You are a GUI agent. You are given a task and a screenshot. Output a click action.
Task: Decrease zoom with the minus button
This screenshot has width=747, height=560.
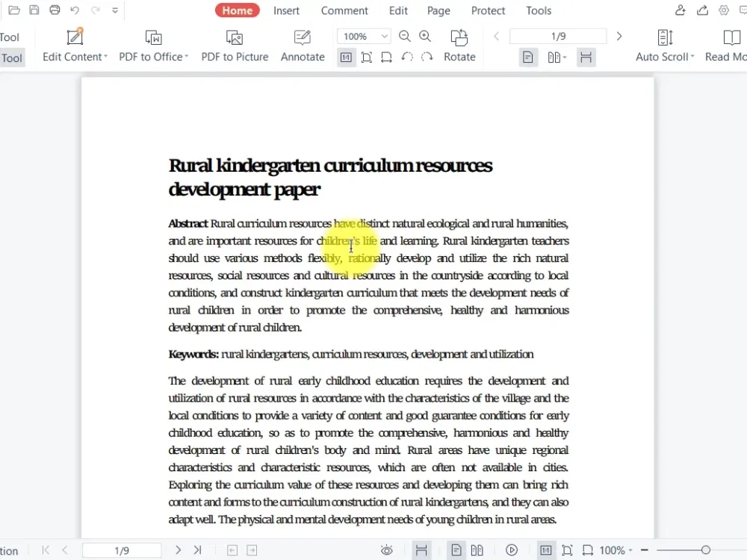click(x=645, y=550)
